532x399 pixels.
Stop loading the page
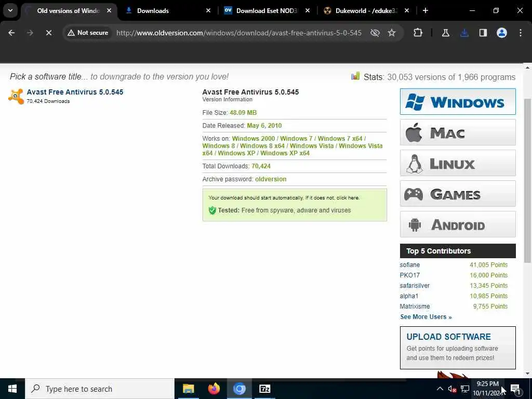coord(49,33)
